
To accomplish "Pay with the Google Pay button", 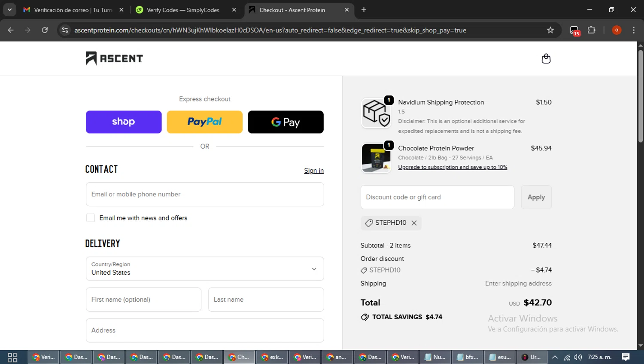I will 286,122.
